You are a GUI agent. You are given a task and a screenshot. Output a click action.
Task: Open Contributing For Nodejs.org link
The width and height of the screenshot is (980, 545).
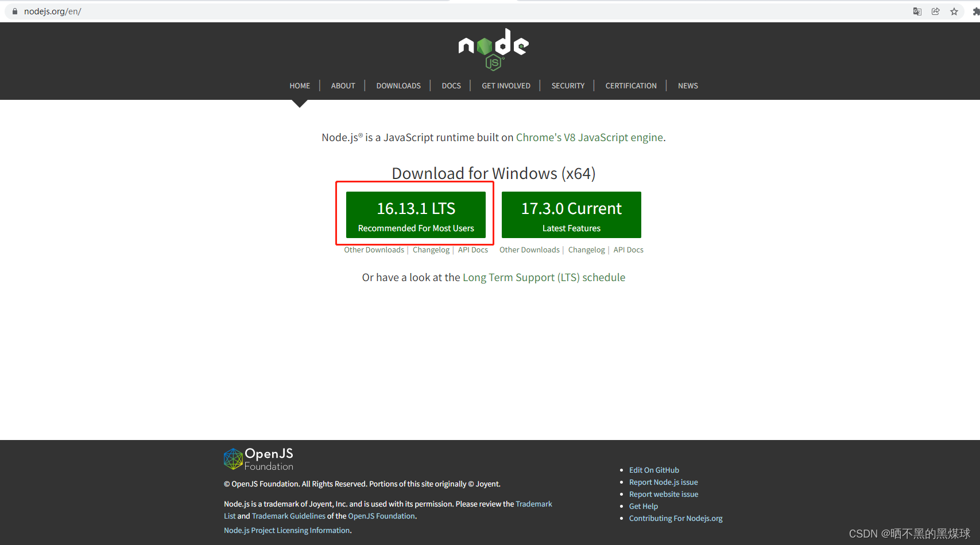(x=676, y=518)
